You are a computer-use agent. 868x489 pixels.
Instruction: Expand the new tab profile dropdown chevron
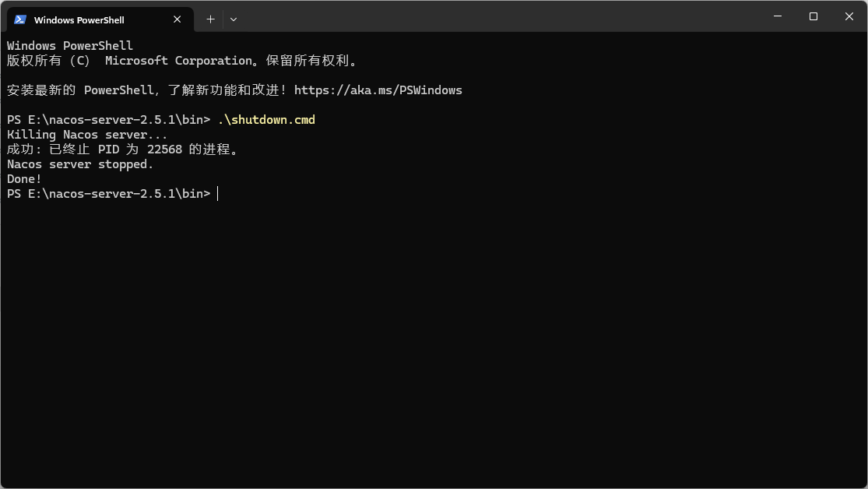coord(234,19)
